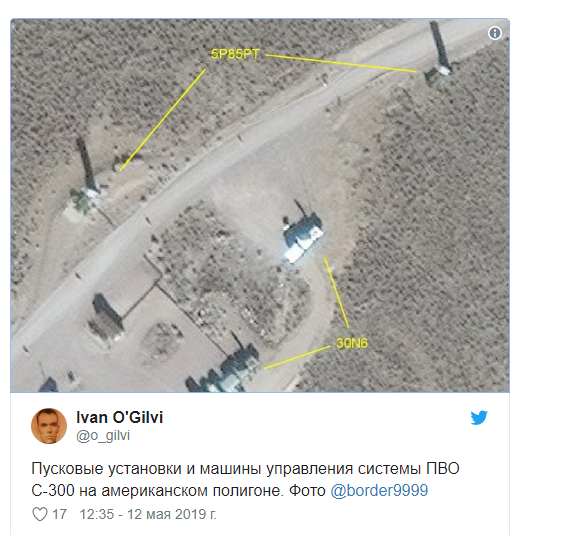Open the Twitter bird logo
Image resolution: width=580 pixels, height=535 pixels.
pos(479,418)
